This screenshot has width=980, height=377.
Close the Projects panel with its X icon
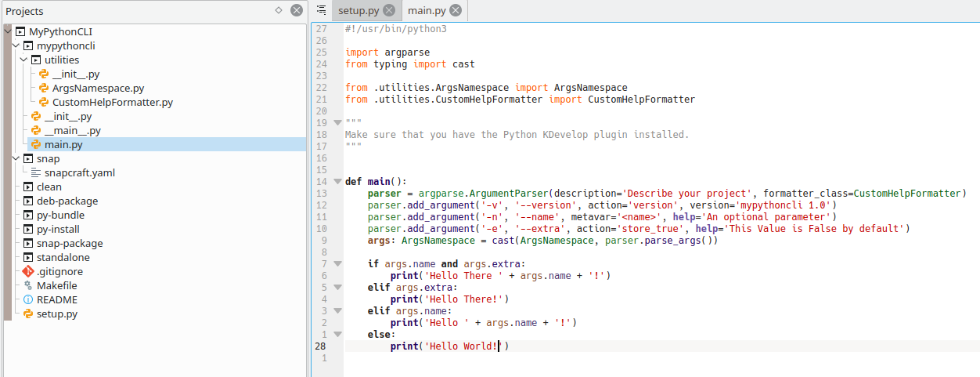(x=297, y=10)
